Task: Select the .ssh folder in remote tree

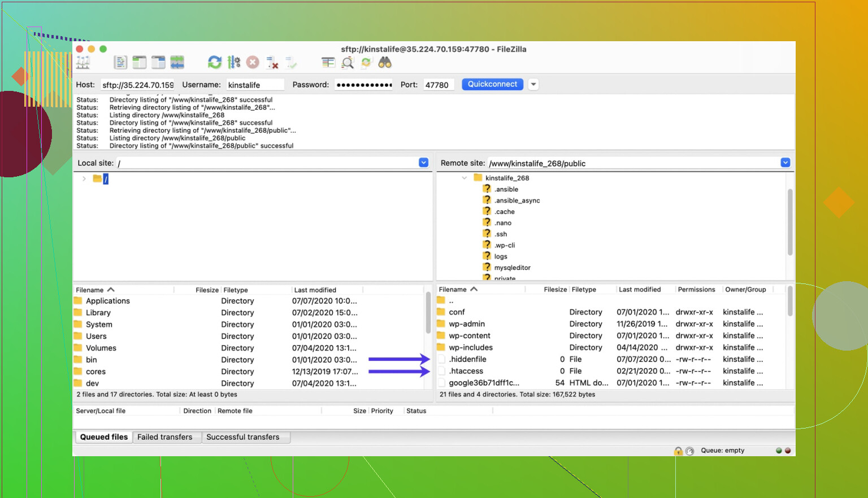Action: [501, 234]
